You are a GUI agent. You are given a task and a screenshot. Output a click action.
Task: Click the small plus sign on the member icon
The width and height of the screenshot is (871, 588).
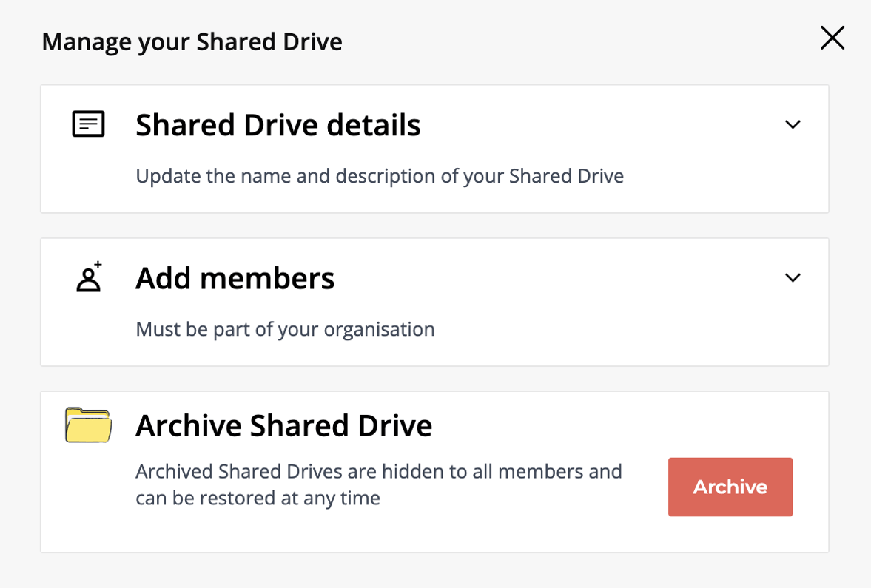98,266
